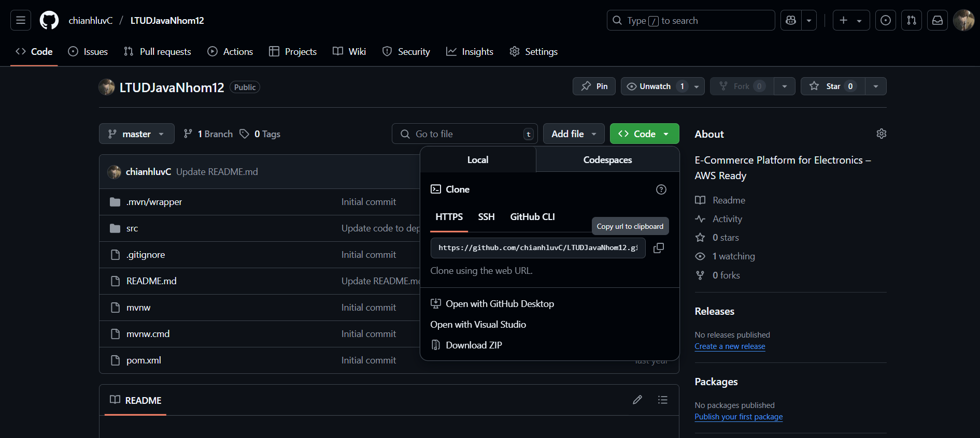Select the SSH clone option

point(486,217)
